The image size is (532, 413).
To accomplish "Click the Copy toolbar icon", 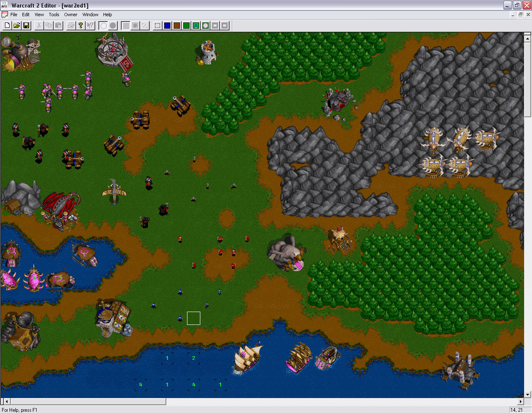I will tap(49, 26).
